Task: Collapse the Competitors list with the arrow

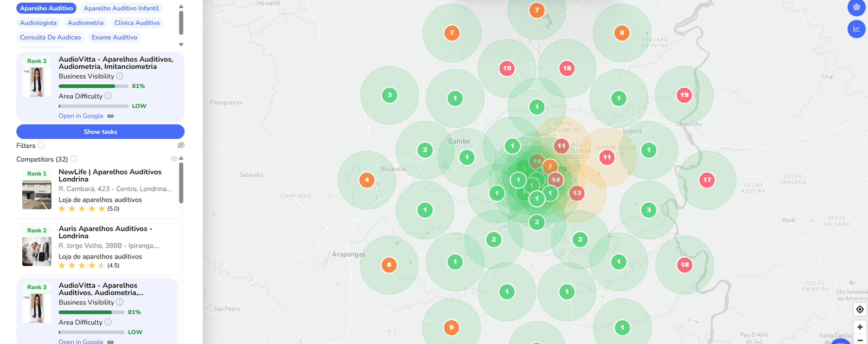Action: (x=181, y=158)
